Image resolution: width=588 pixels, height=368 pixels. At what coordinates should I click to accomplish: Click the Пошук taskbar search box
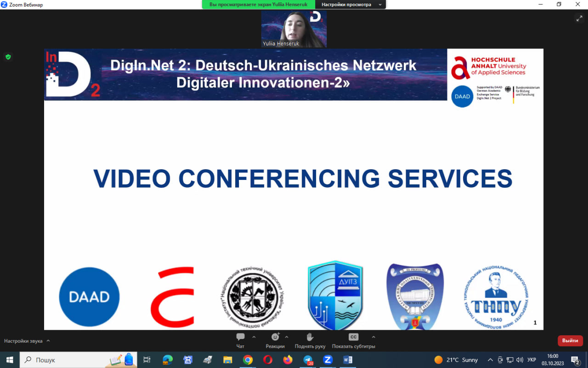(x=79, y=360)
